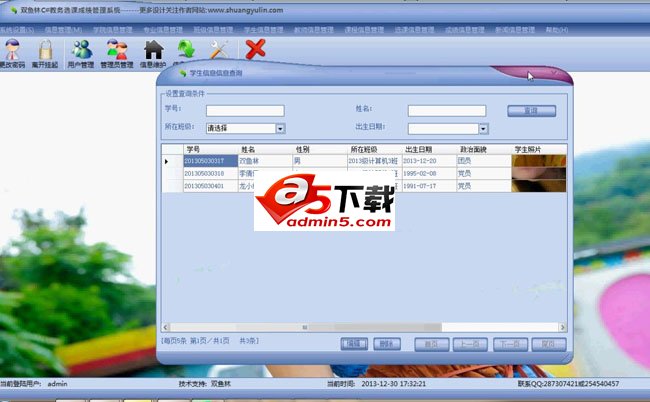This screenshot has height=402, width=650.
Task: Open 管理员管理 administrator management icon
Action: [117, 53]
